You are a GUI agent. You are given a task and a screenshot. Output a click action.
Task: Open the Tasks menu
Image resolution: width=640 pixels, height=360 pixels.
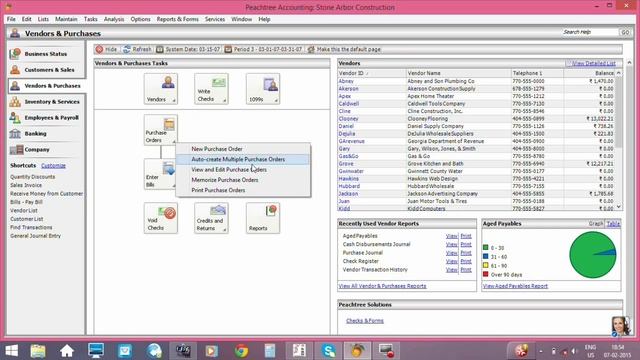click(x=91, y=19)
